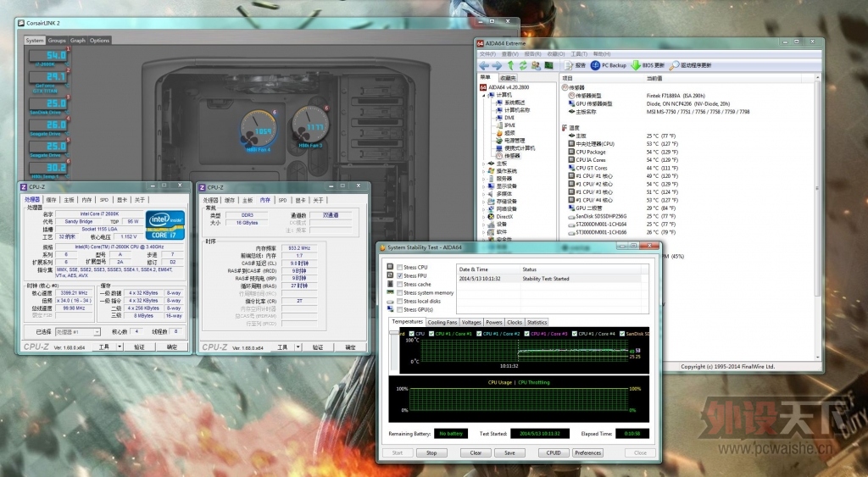Toggle CPU #1 / Core #2 graph checkbox
The width and height of the screenshot is (868, 477).
(479, 334)
